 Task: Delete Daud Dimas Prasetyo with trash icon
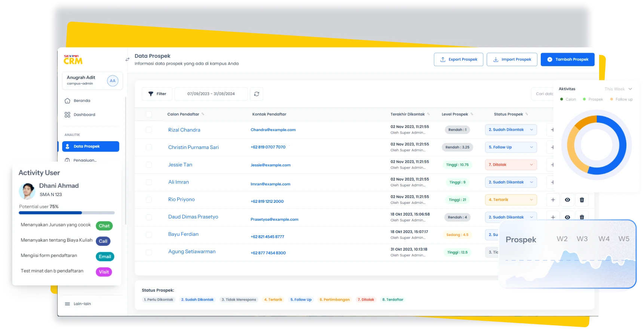tap(582, 217)
